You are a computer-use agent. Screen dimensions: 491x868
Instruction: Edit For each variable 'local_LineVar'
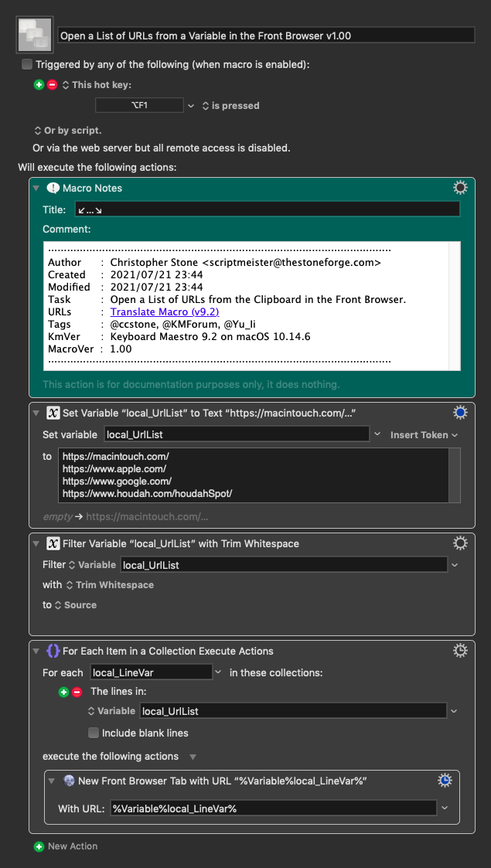(151, 672)
